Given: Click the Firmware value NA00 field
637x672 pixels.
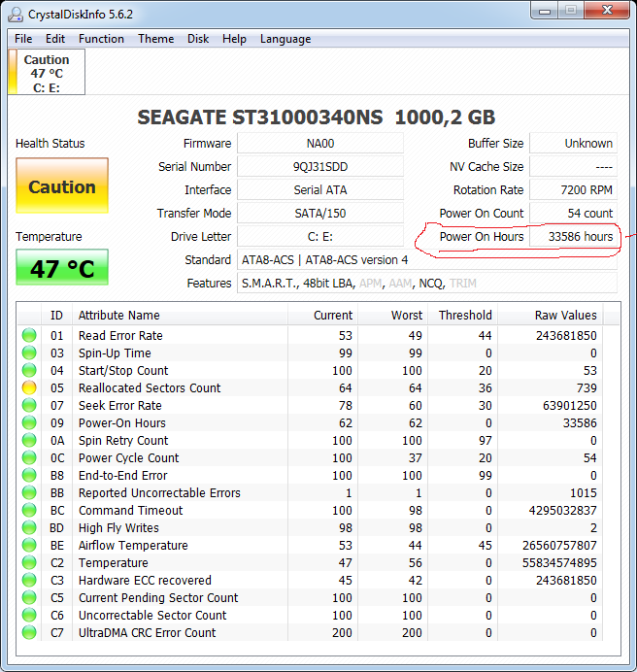Looking at the screenshot, I should (x=320, y=143).
